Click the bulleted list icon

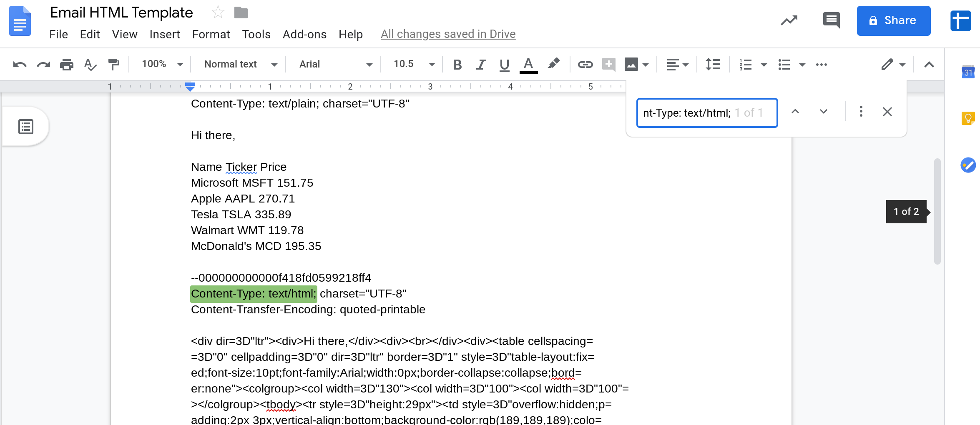(x=784, y=65)
